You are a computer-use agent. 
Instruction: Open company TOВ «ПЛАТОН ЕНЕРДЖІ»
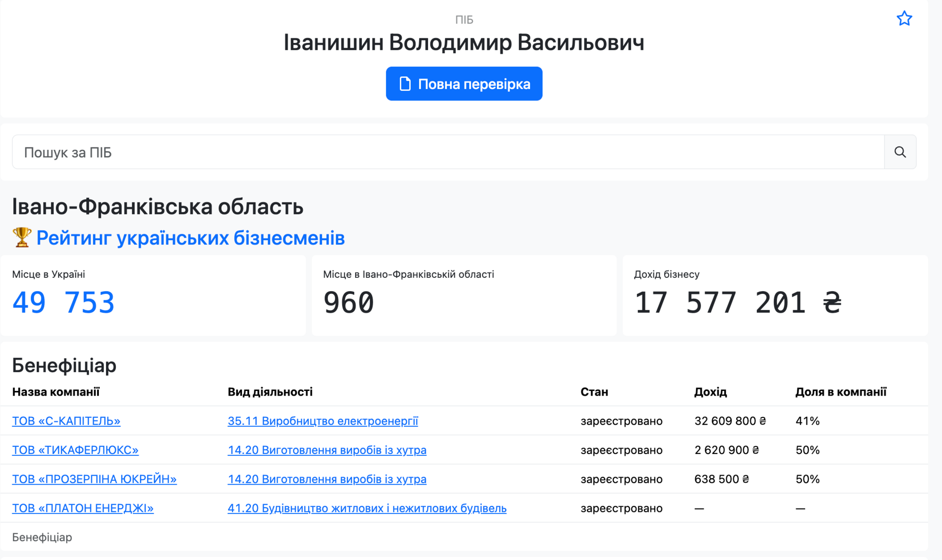[82, 508]
